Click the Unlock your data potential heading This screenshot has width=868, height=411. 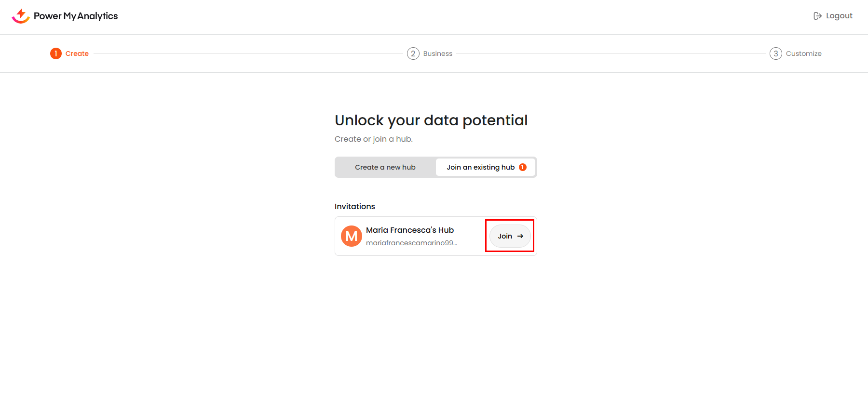(431, 120)
